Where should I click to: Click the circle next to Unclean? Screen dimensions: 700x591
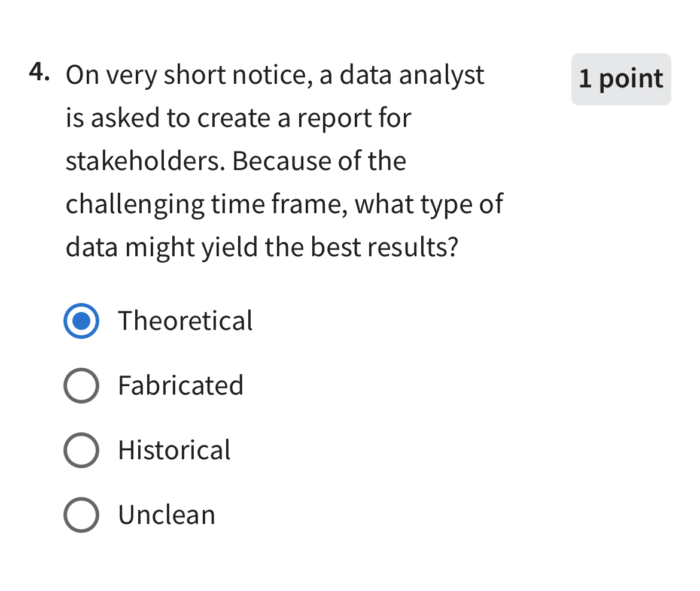point(81,514)
